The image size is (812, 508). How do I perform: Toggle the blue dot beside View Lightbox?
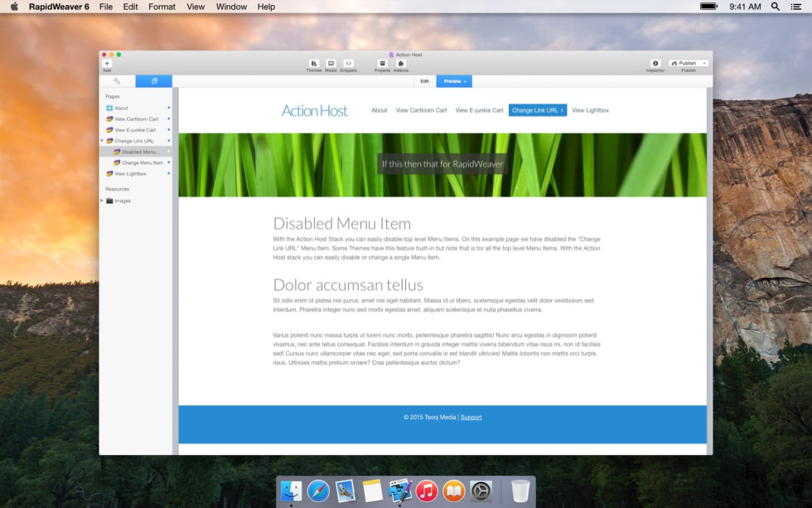tap(169, 173)
